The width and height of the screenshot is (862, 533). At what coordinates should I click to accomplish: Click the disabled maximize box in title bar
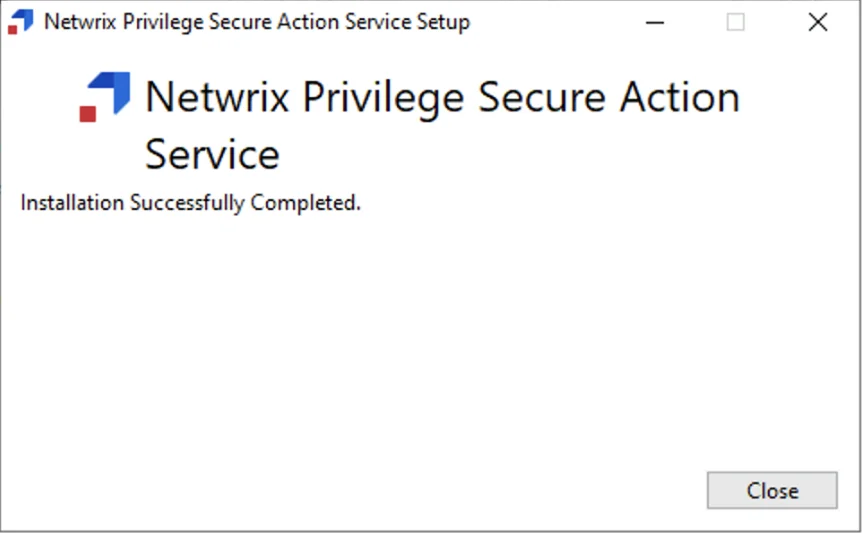pyautogui.click(x=736, y=23)
